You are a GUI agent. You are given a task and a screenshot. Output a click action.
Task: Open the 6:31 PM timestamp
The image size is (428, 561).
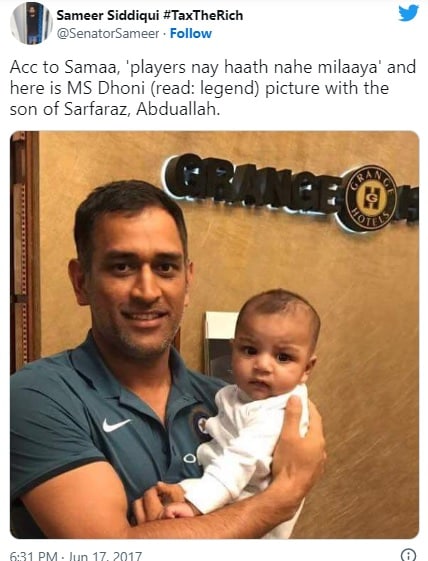click(34, 556)
